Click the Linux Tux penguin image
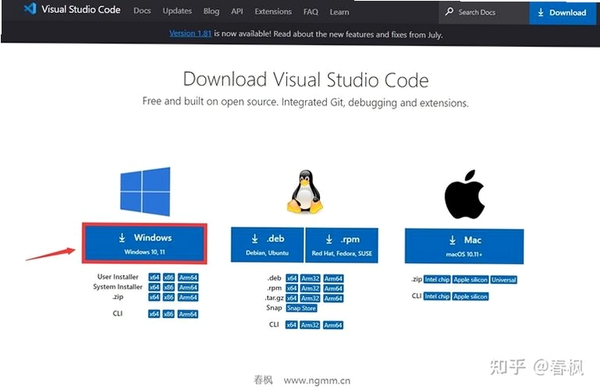The image size is (600, 390). point(305,192)
